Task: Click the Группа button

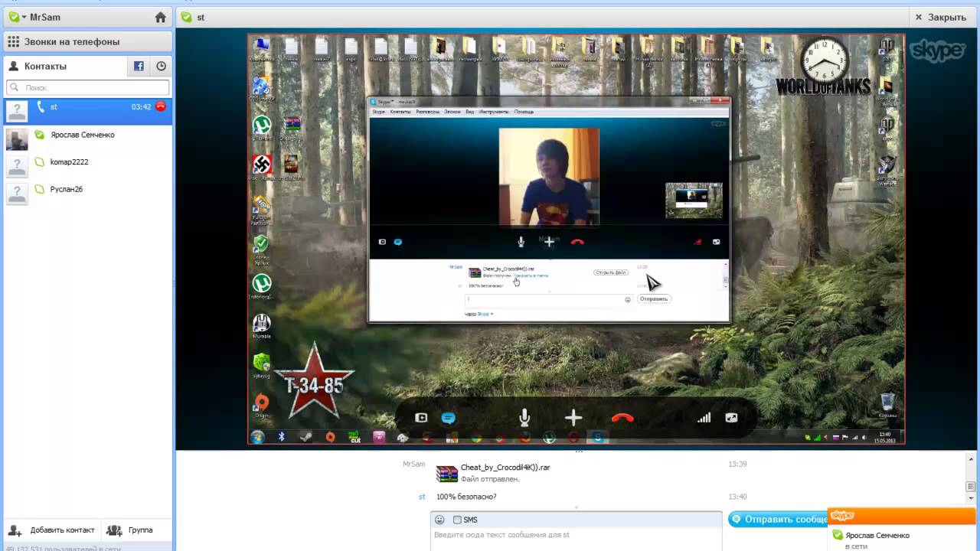Action: pyautogui.click(x=129, y=530)
